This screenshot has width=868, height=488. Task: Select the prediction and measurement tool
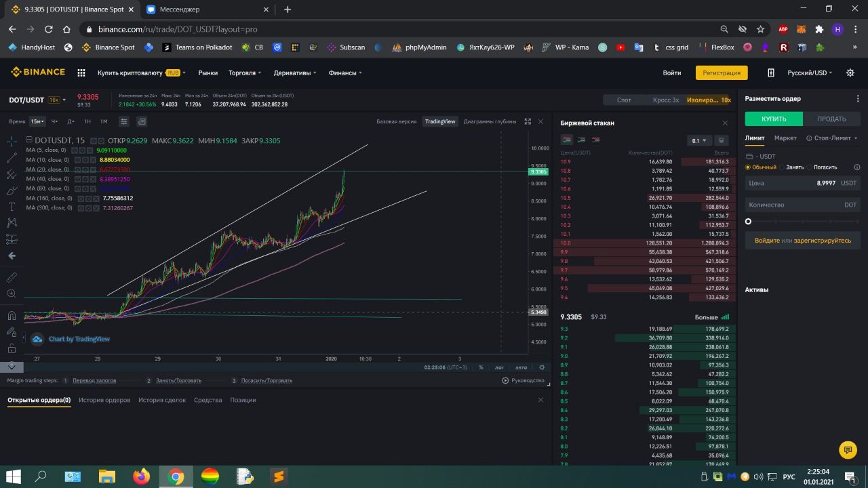[x=12, y=239]
